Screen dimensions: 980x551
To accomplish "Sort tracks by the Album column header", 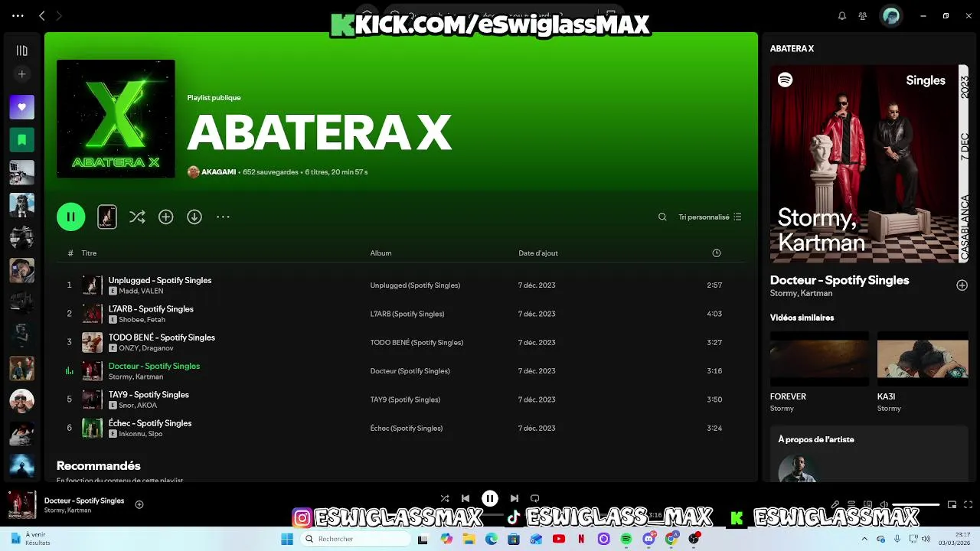I will tap(381, 253).
